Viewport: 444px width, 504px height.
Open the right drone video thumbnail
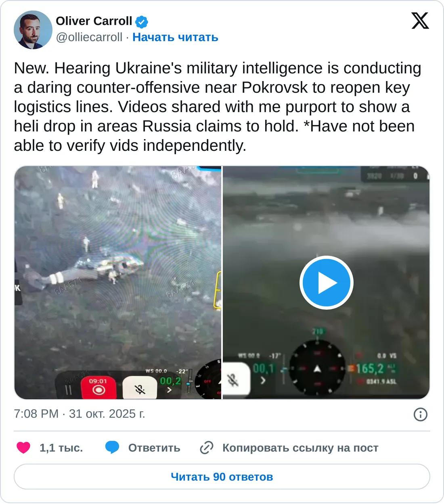point(326,282)
